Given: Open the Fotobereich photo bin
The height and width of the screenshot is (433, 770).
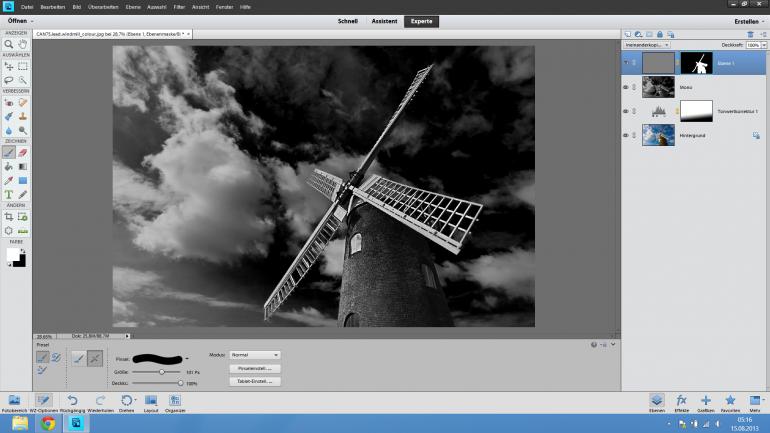Looking at the screenshot, I should (x=14, y=403).
